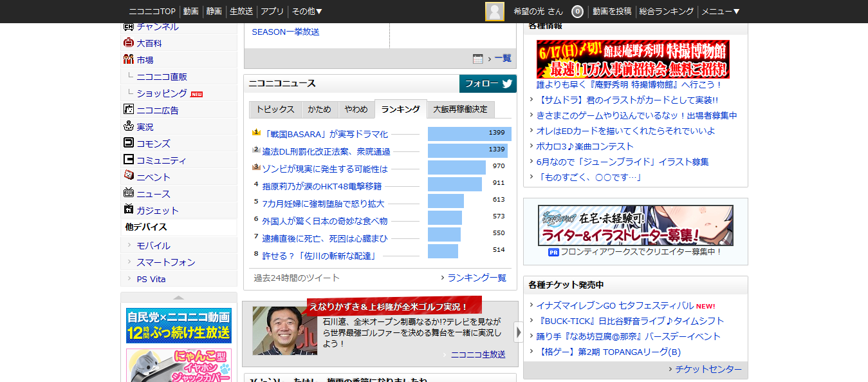Click the 特撮博物館 red banner image
This screenshot has width=868, height=382.
633,59
